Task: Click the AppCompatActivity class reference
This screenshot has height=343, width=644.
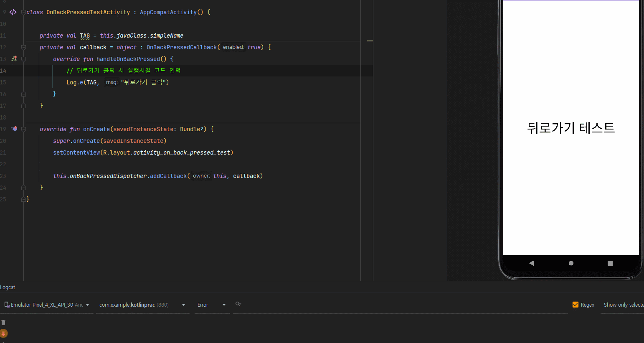Action: pos(168,12)
